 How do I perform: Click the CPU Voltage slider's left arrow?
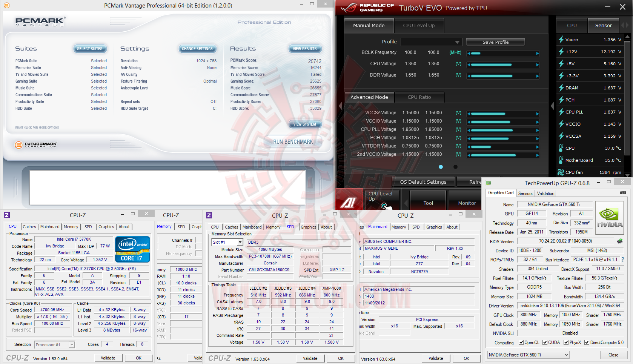coord(469,65)
